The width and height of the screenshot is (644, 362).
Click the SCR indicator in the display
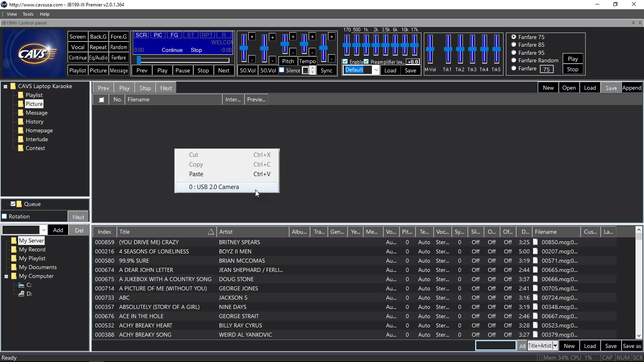coord(141,35)
